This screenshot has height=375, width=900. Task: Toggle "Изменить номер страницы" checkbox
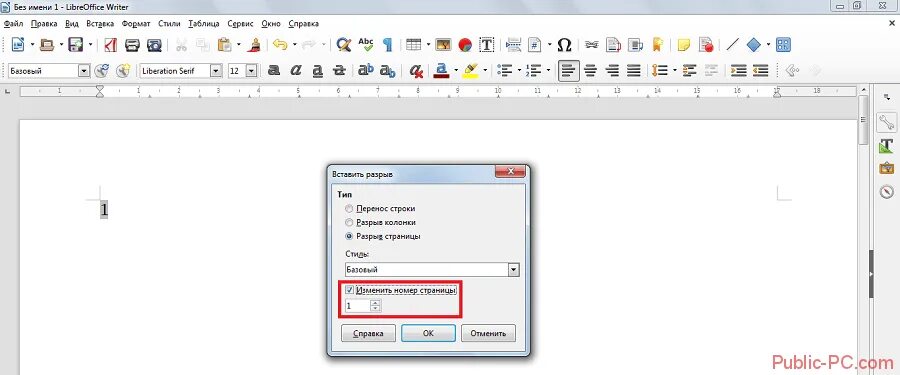point(350,291)
